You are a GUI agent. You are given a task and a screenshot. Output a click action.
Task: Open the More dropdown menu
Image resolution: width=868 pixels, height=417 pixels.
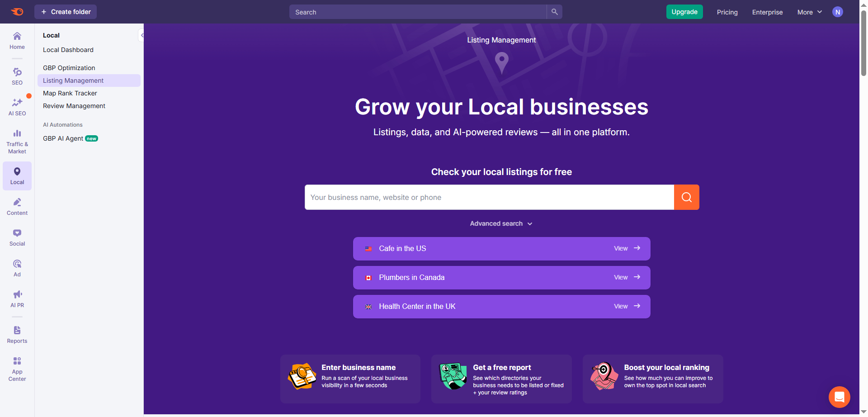[x=809, y=12]
